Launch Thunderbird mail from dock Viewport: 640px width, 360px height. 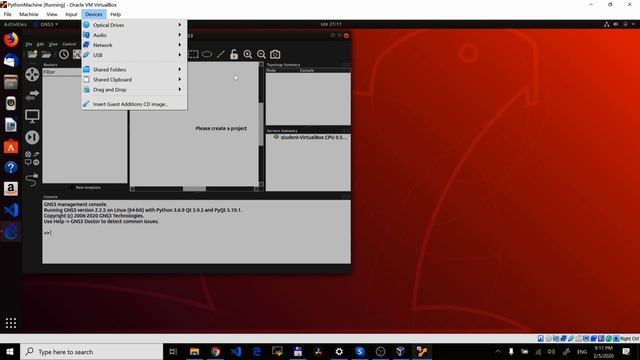click(11, 61)
